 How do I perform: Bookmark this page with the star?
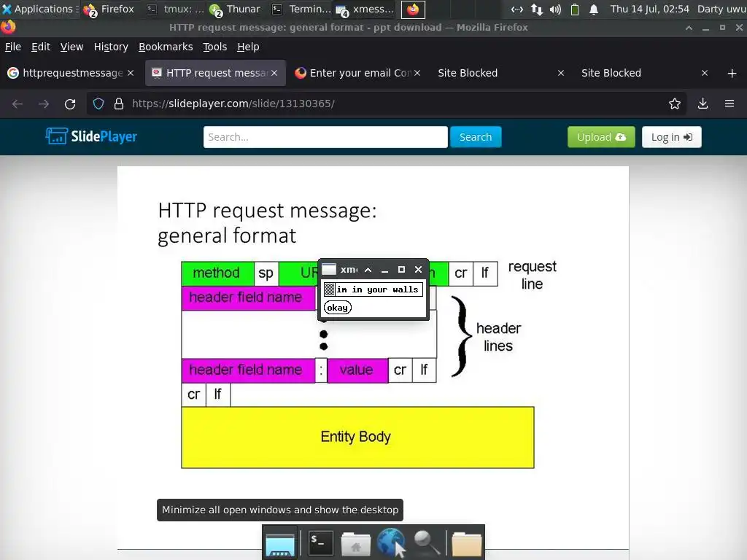tap(675, 104)
